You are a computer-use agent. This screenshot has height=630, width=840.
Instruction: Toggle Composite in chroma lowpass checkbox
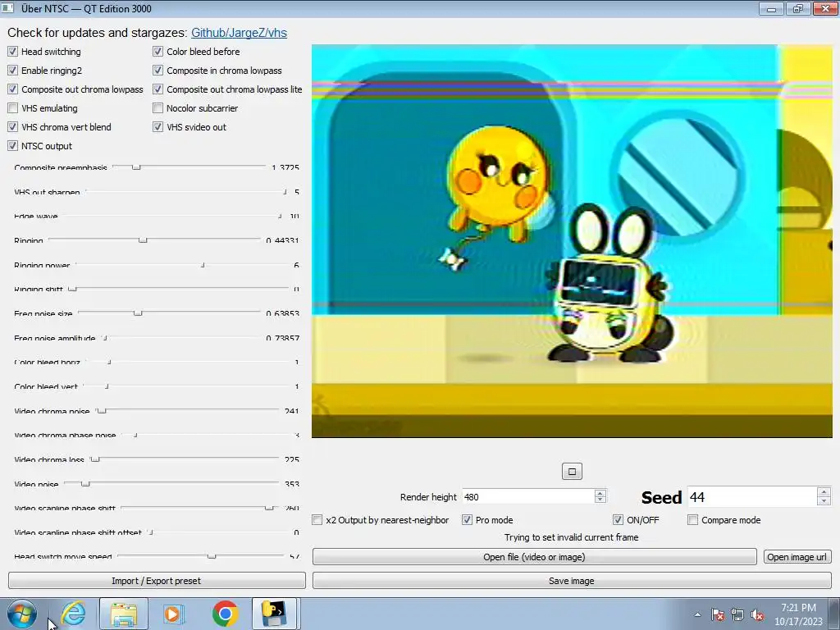157,71
